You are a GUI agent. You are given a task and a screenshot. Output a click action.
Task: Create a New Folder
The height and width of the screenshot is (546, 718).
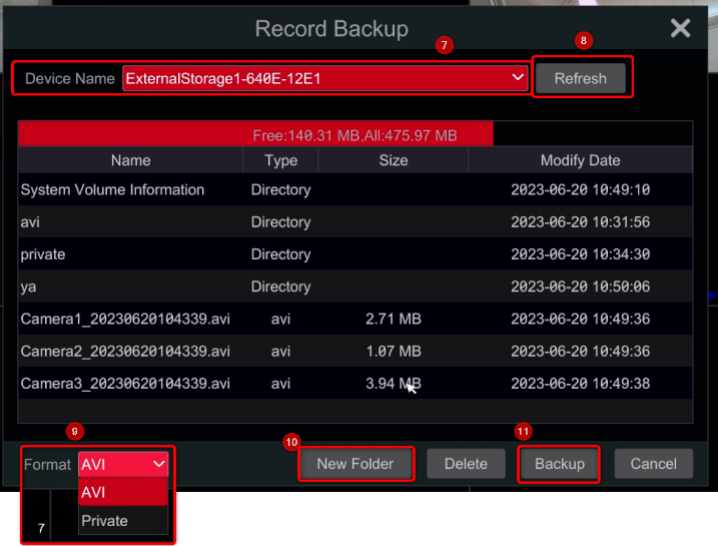pyautogui.click(x=355, y=464)
